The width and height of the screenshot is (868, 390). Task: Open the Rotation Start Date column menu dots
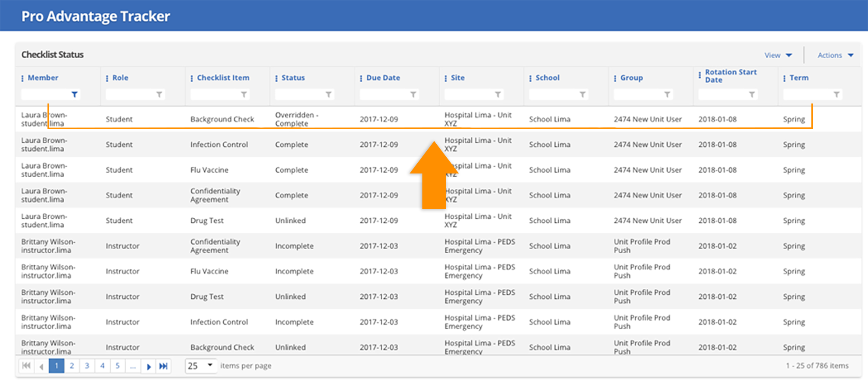coord(700,75)
